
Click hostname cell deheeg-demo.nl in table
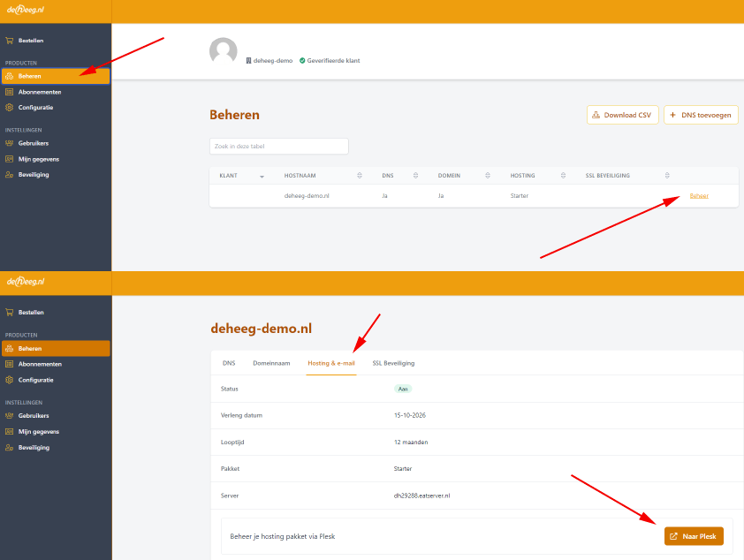(307, 196)
